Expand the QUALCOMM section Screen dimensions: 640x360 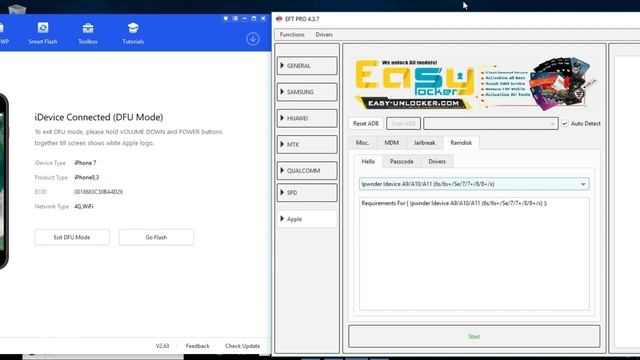click(307, 171)
